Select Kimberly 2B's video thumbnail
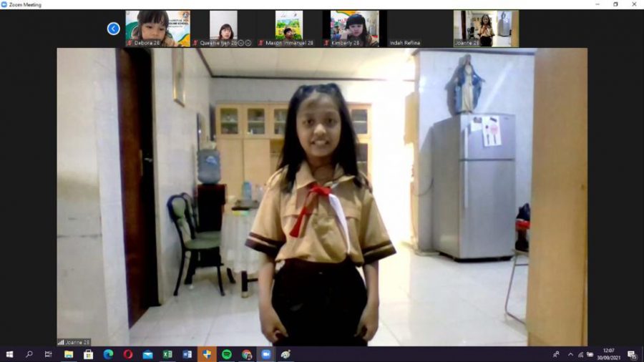Screen dimensions: 644x362 pos(354,28)
